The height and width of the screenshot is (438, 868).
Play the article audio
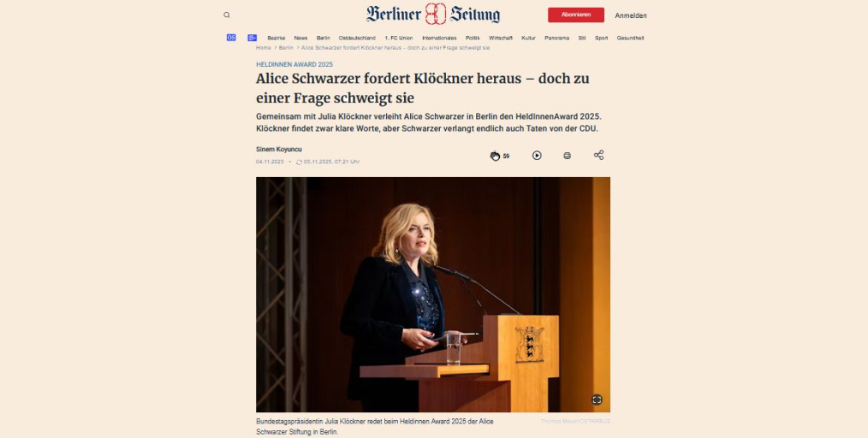pos(537,156)
